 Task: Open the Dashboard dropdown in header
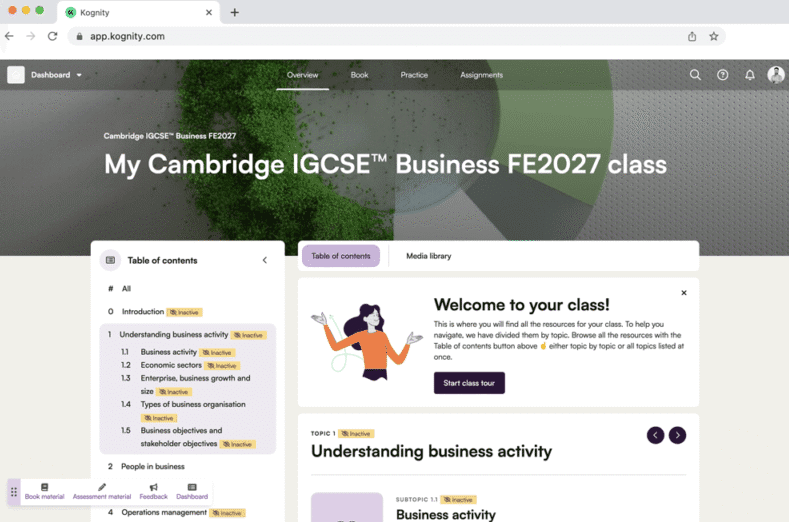(x=56, y=75)
